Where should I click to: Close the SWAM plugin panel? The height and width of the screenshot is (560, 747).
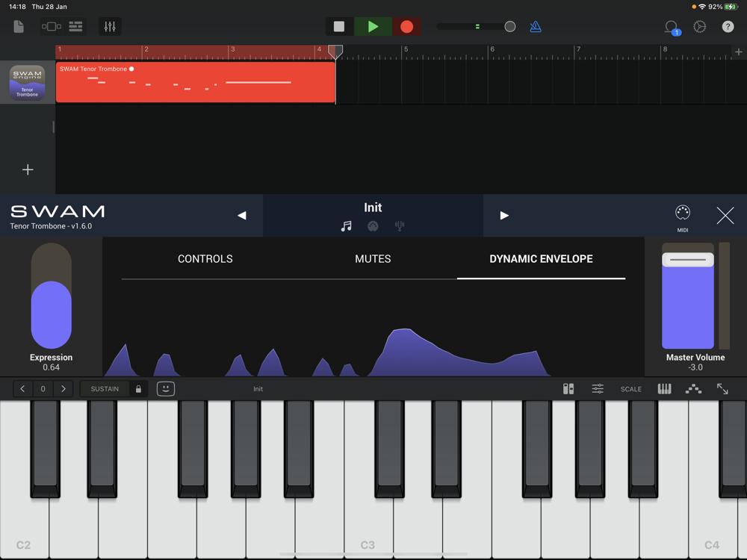725,216
